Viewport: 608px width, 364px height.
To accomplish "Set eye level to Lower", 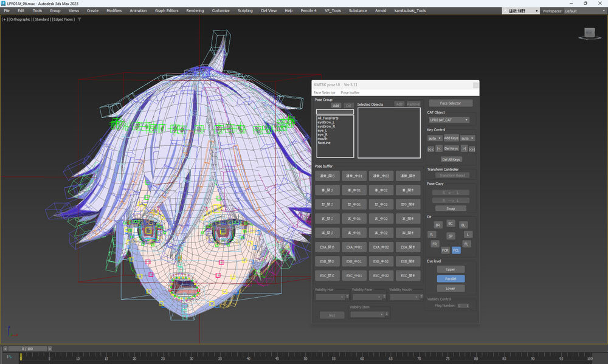I will tap(451, 289).
